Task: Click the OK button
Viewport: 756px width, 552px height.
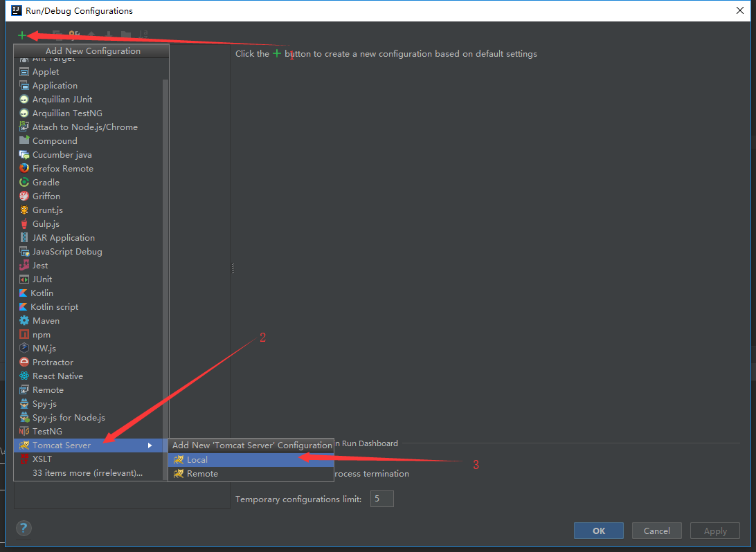Action: 599,531
